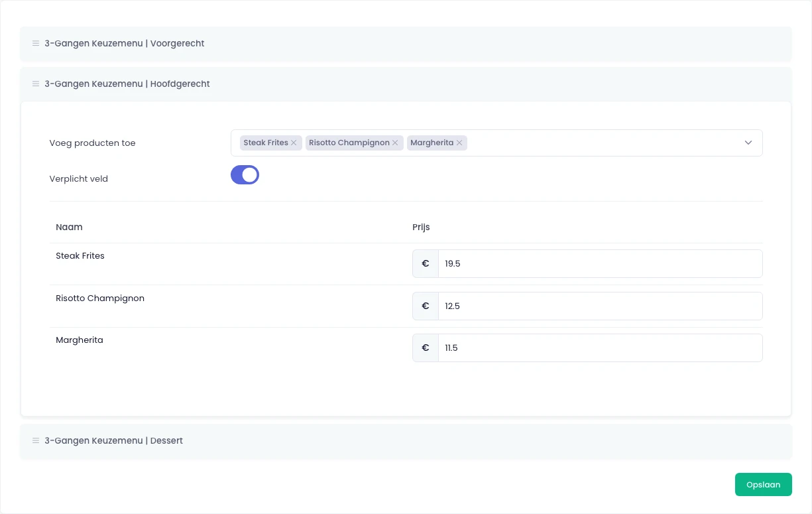The height and width of the screenshot is (514, 812).
Task: Remove the Margherita tag
Action: (x=459, y=143)
